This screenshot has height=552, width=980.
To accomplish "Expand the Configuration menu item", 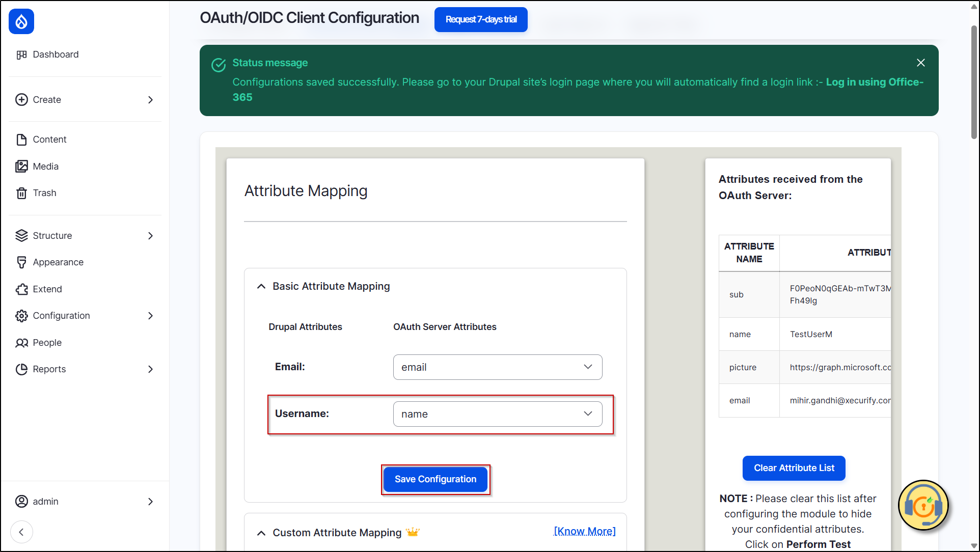I will pos(150,316).
